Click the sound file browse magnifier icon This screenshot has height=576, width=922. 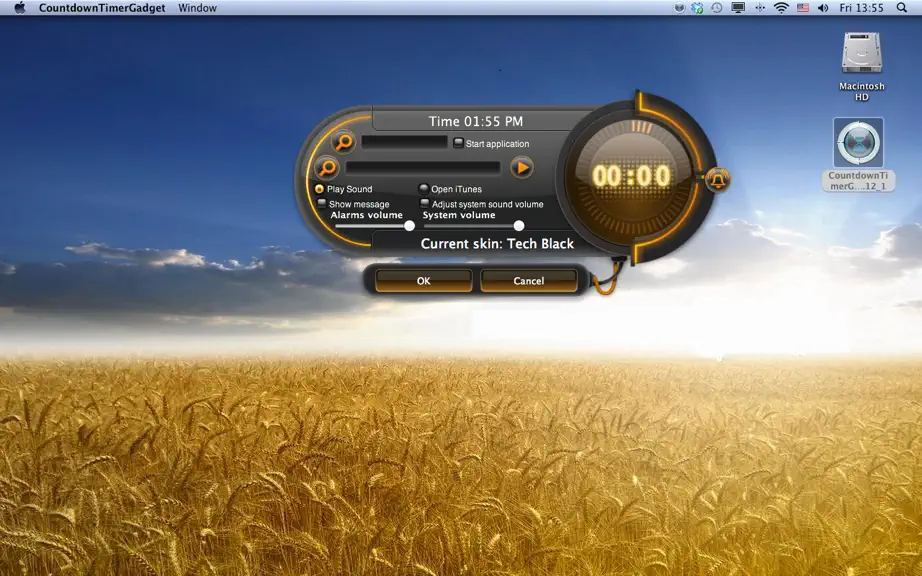(x=326, y=168)
